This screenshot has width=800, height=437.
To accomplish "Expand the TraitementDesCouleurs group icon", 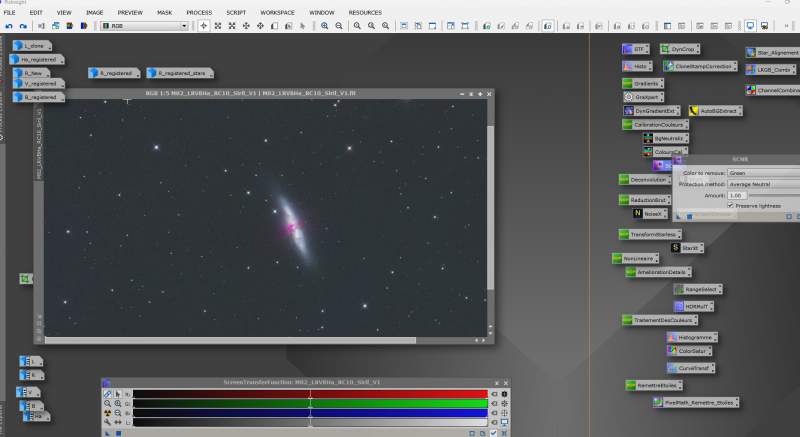I will [660, 320].
